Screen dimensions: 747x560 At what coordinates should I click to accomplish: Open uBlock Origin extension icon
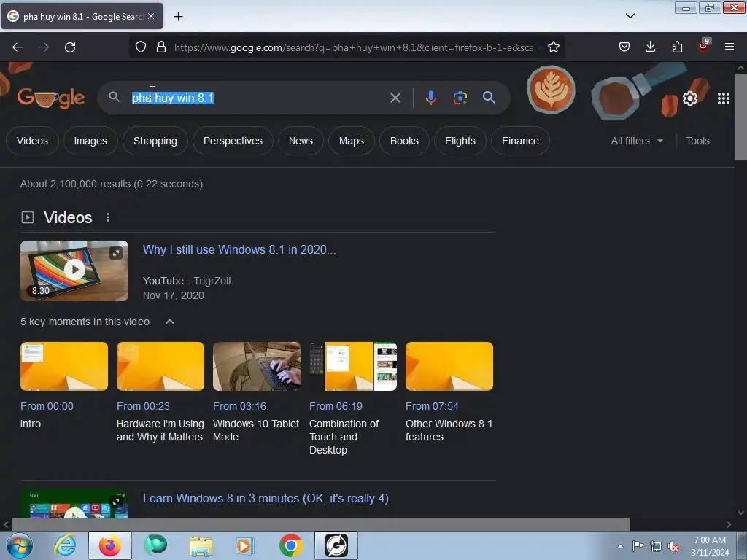(703, 46)
